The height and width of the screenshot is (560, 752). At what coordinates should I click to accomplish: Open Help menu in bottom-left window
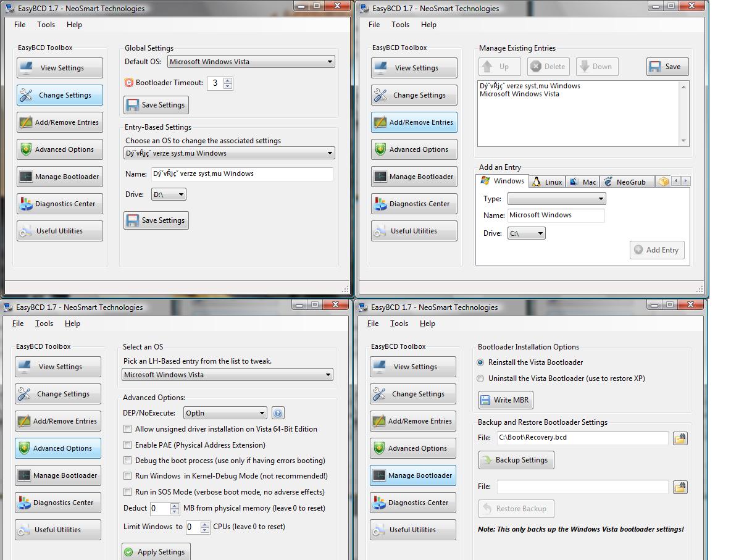click(72, 324)
